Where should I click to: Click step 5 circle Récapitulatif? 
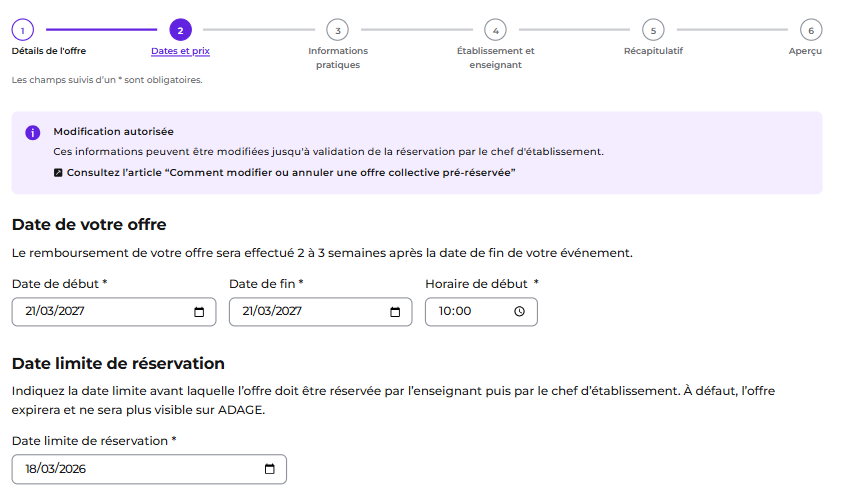point(653,30)
